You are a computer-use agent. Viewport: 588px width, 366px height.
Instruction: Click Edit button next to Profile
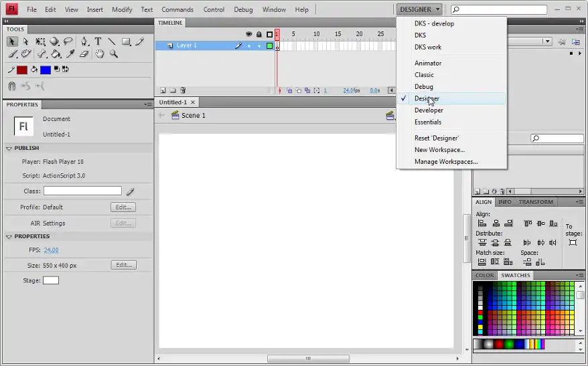tap(123, 207)
